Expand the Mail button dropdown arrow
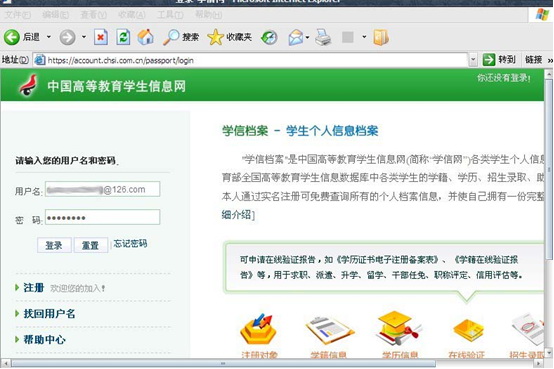The height and width of the screenshot is (369, 554). (307, 37)
